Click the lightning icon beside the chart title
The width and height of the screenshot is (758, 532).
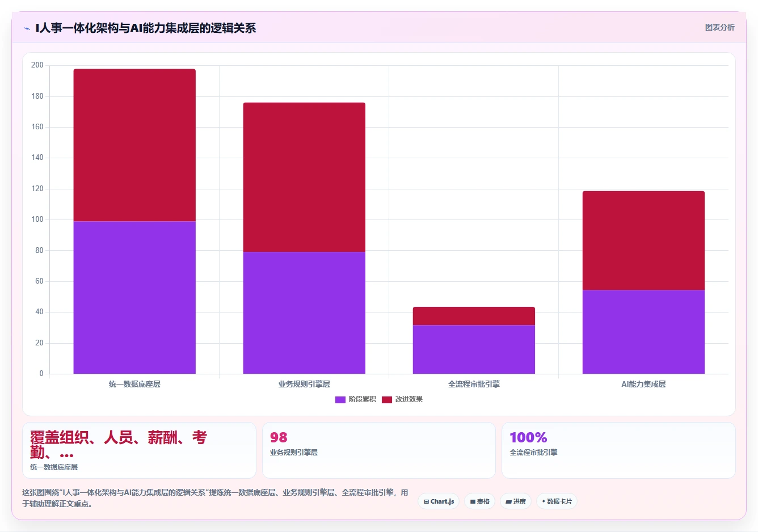coord(27,28)
